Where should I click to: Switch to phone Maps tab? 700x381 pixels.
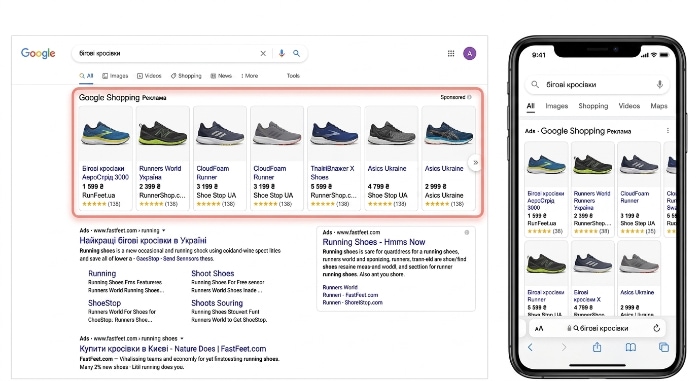(659, 106)
